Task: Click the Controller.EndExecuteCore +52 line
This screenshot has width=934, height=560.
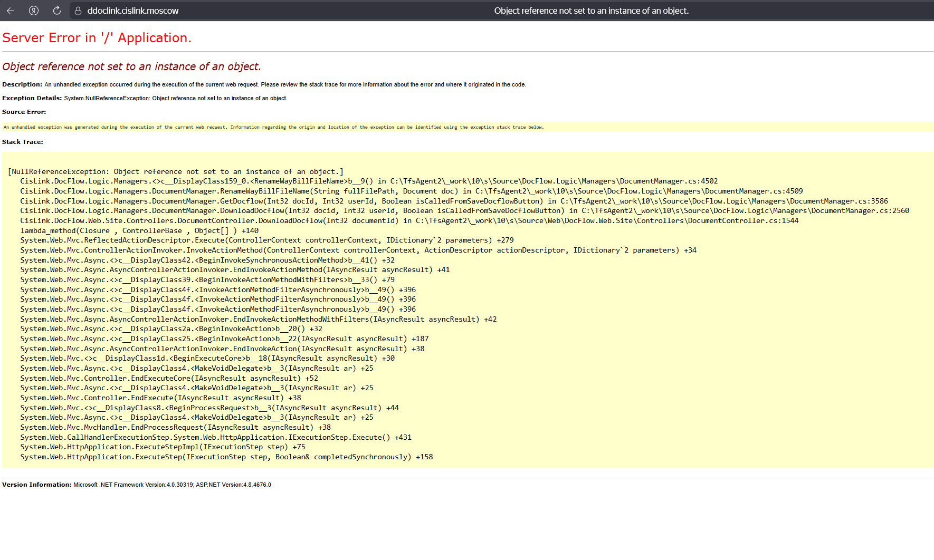Action: (x=169, y=378)
